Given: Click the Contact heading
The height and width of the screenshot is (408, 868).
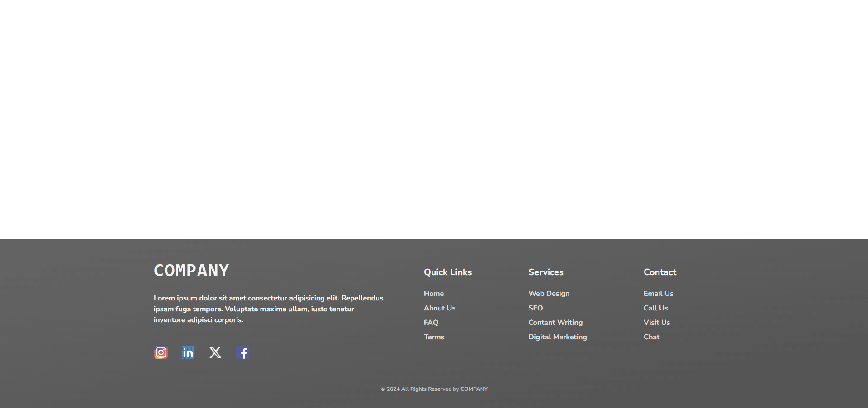Looking at the screenshot, I should [x=660, y=272].
